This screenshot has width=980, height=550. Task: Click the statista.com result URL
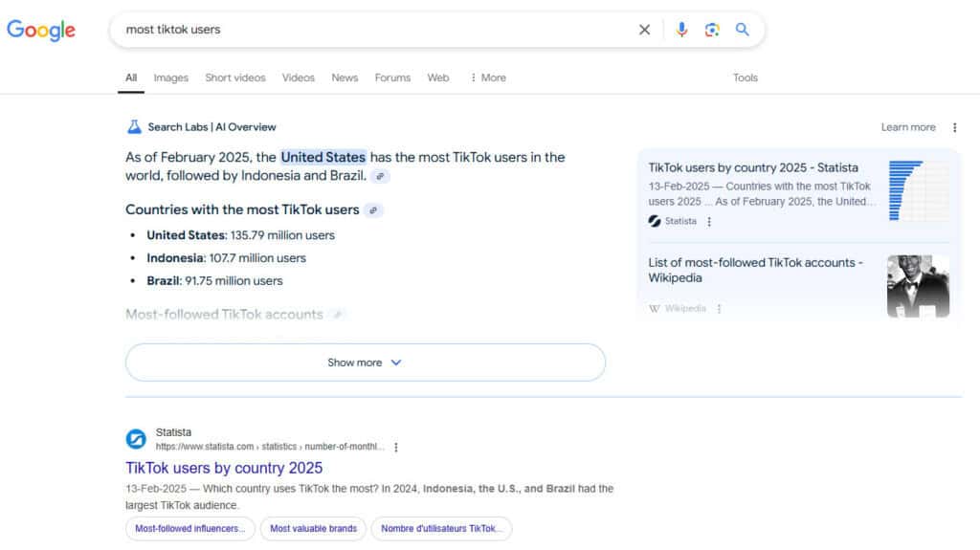tap(269, 447)
